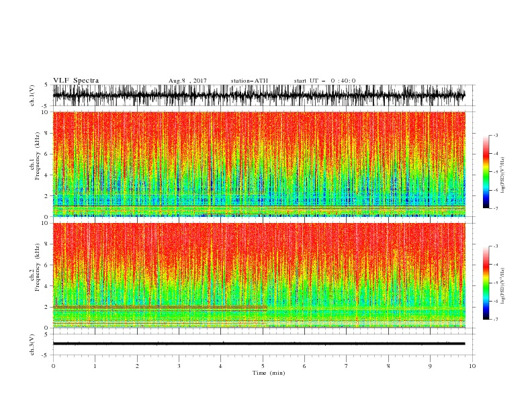Click the "-7" tick on ch.2 colorbar

(x=495, y=319)
